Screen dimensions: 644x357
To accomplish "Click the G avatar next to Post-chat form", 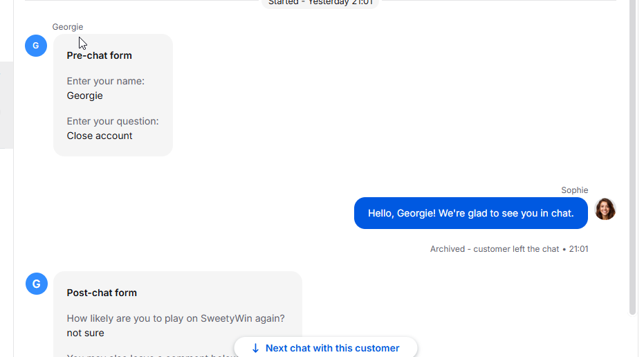I will [37, 284].
